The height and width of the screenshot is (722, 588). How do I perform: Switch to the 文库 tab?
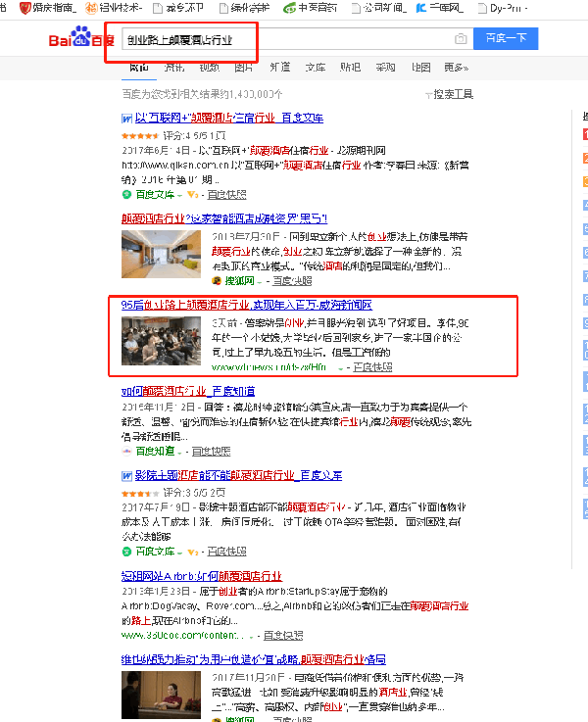pyautogui.click(x=316, y=68)
